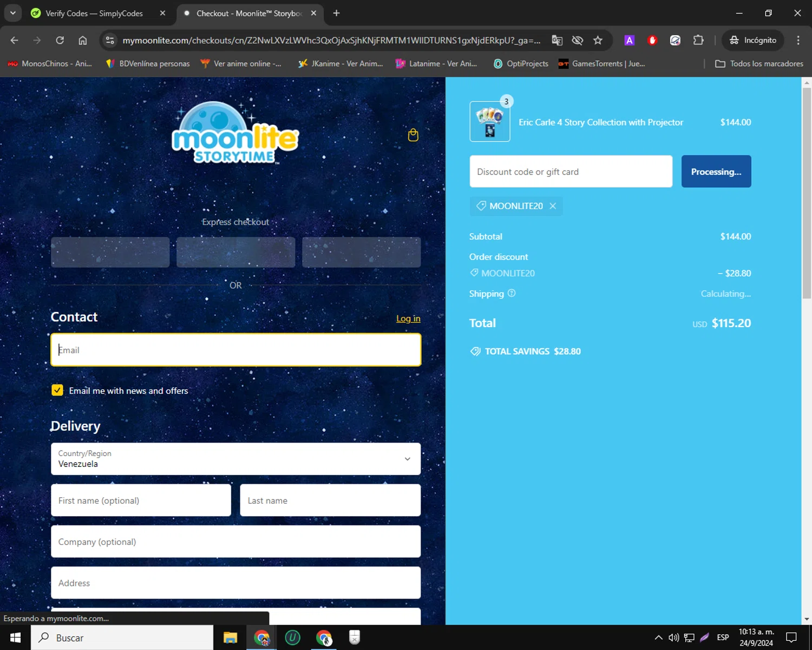Close the Checkout Moonlite tab

[313, 13]
